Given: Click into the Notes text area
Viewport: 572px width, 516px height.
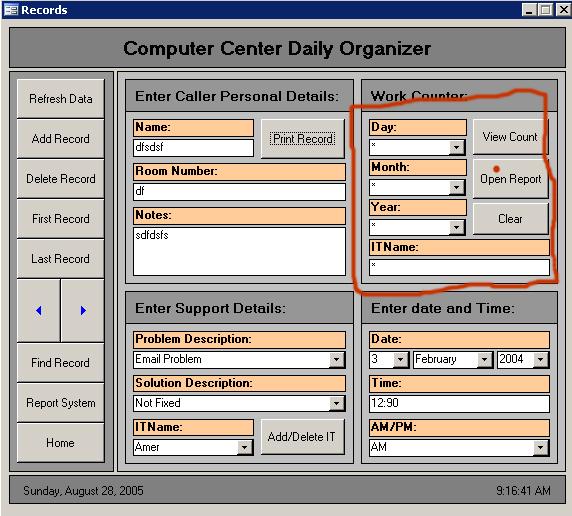Looking at the screenshot, I should click(239, 251).
